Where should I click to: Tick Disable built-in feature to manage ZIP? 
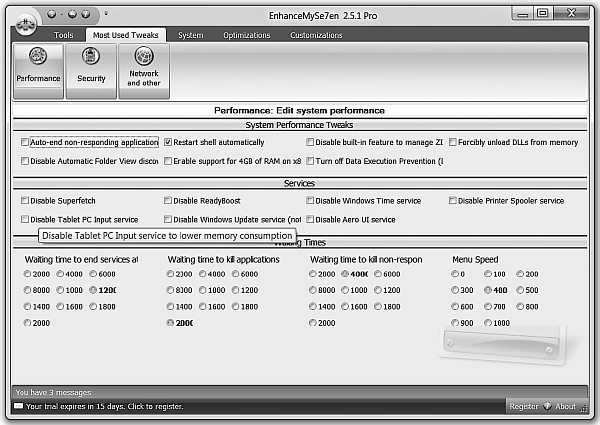pos(310,142)
